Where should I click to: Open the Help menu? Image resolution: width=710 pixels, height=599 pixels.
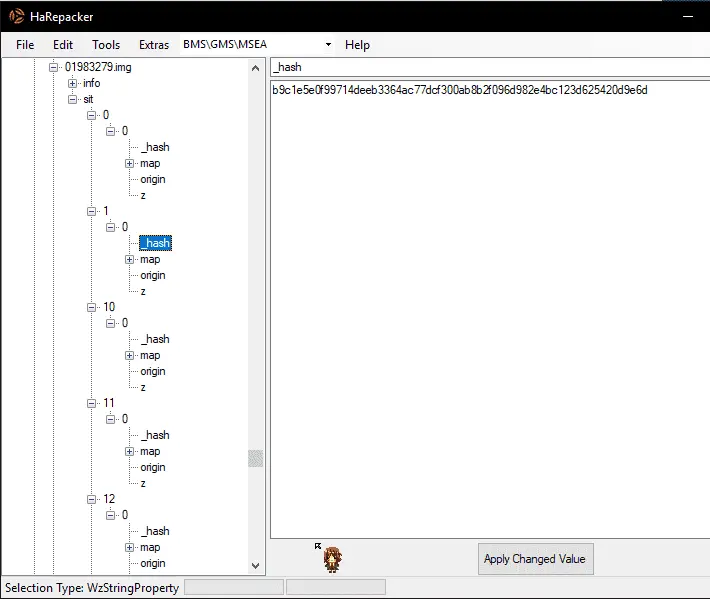[x=357, y=45]
